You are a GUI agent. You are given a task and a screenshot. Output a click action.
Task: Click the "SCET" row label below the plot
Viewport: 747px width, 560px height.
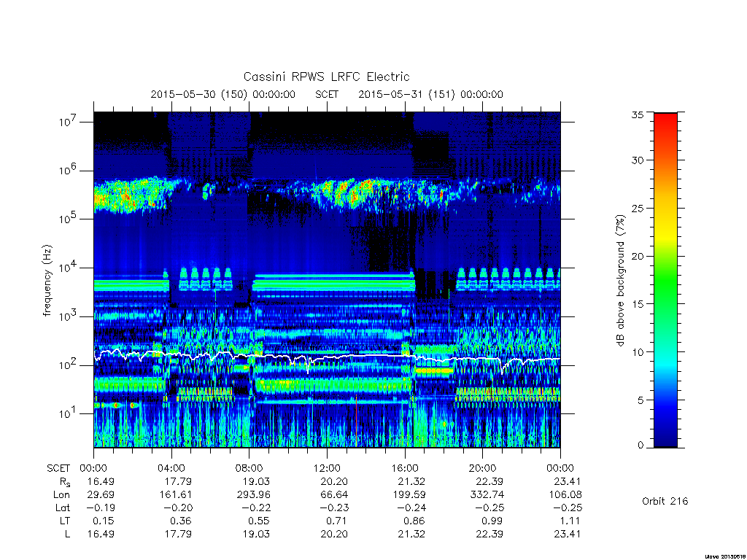tap(58, 468)
